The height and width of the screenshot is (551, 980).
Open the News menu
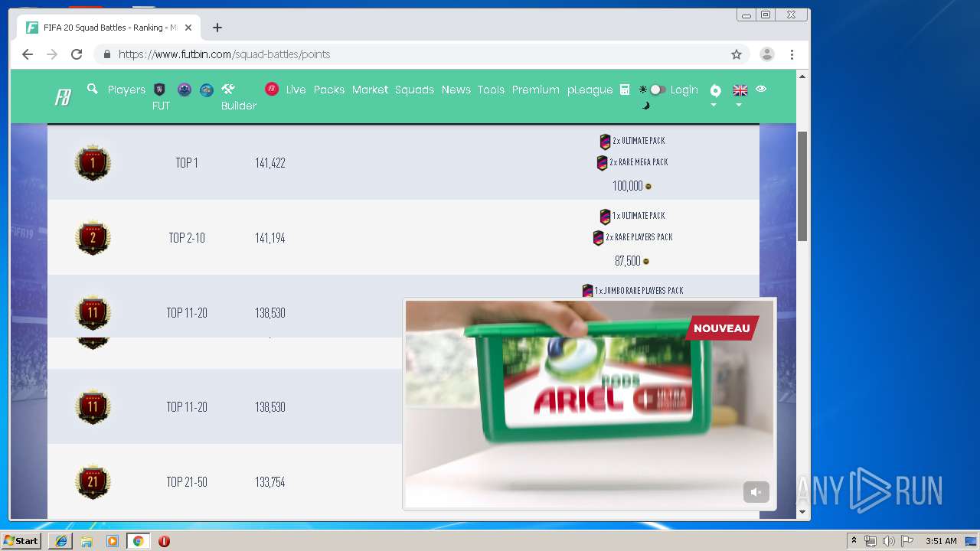(456, 90)
